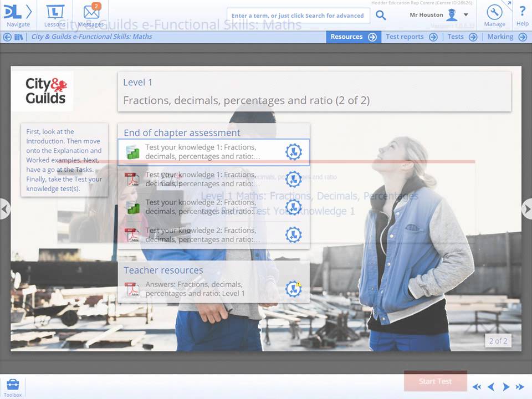Go to previous page with left side arrow
Image resolution: width=532 pixels, height=399 pixels.
point(5,209)
